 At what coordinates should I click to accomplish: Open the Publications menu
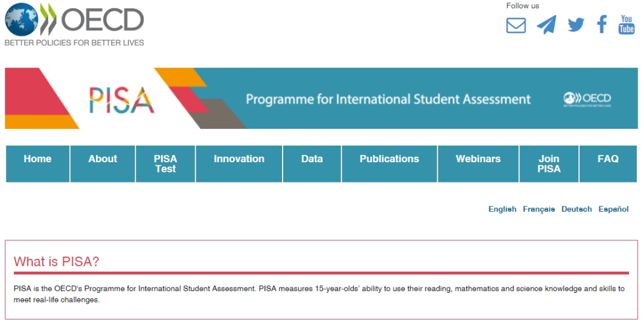(x=389, y=163)
